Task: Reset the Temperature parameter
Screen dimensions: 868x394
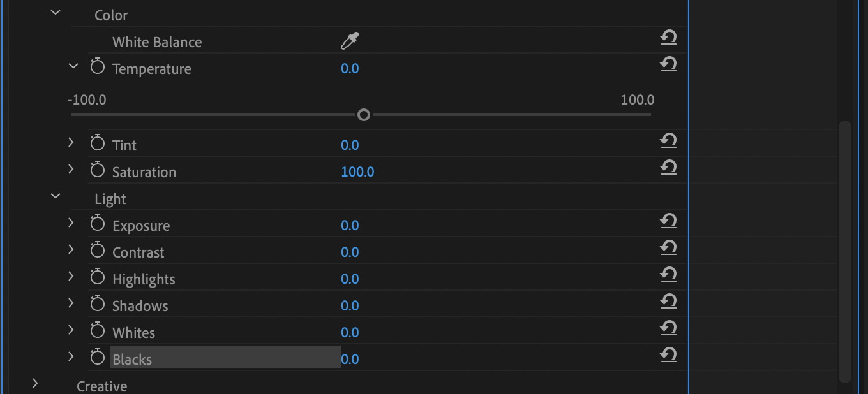Action: tap(668, 64)
